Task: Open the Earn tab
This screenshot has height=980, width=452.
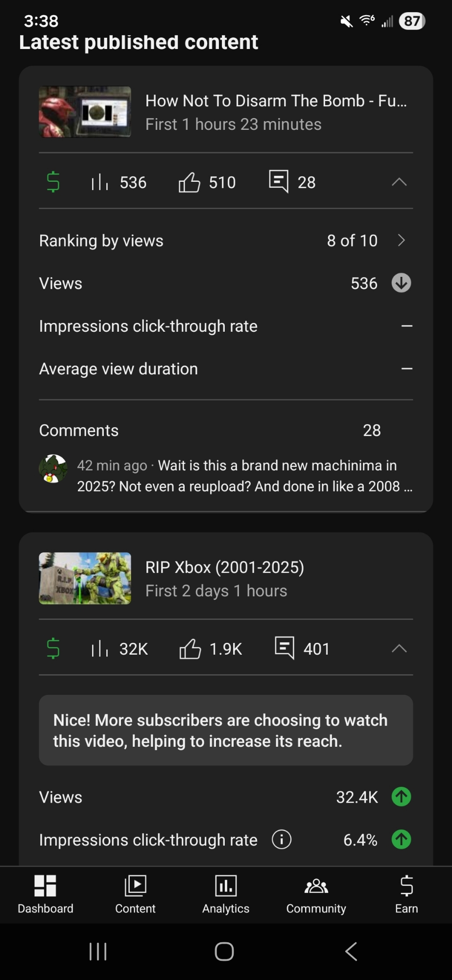Action: click(x=406, y=894)
